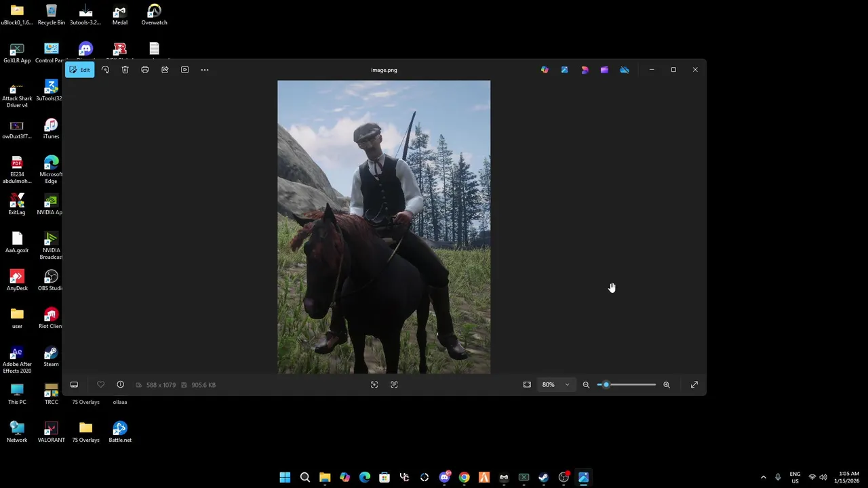
Task: Click the 905.6 KB file size text
Action: [x=203, y=385]
